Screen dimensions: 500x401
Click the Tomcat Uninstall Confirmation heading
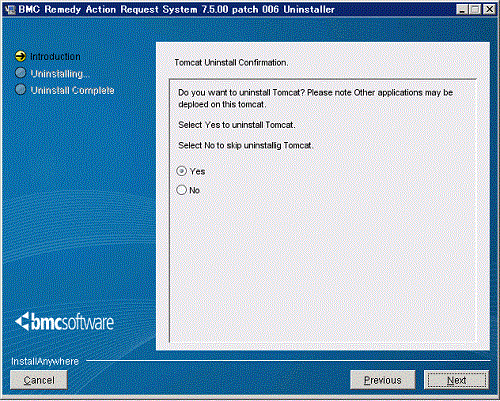[231, 63]
